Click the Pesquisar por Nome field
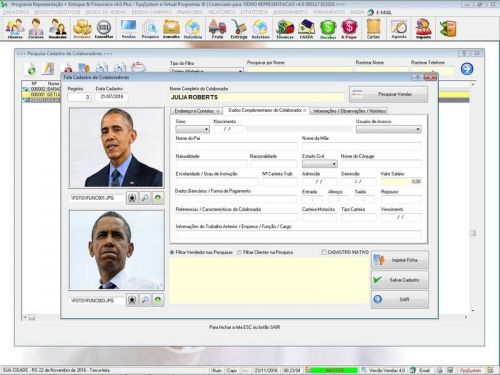500x375 pixels. coord(299,70)
